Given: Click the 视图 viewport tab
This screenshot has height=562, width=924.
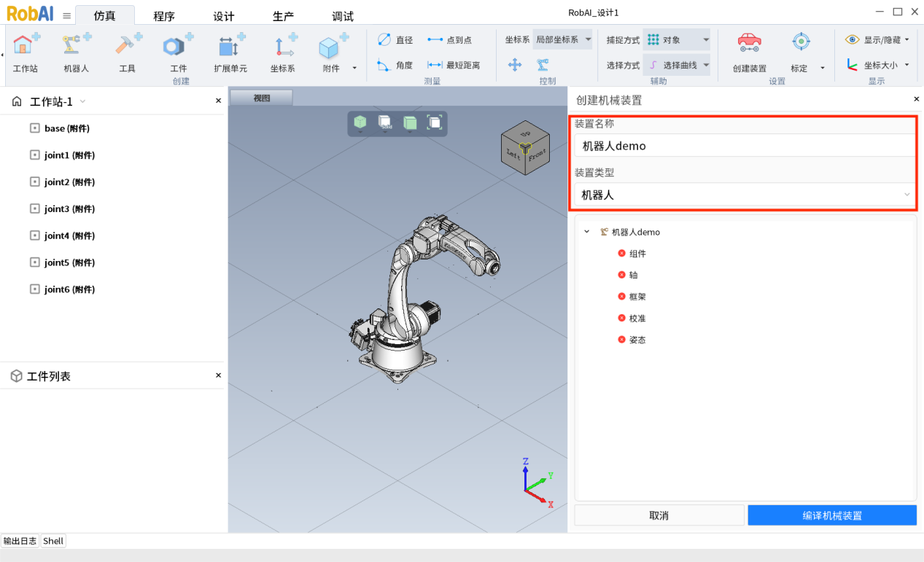Looking at the screenshot, I should point(261,98).
